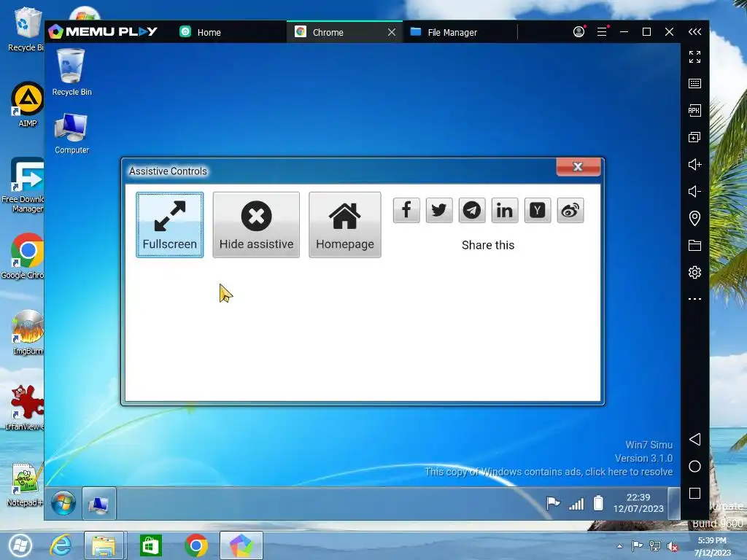Open the MEmu GPS location icon

pos(694,218)
